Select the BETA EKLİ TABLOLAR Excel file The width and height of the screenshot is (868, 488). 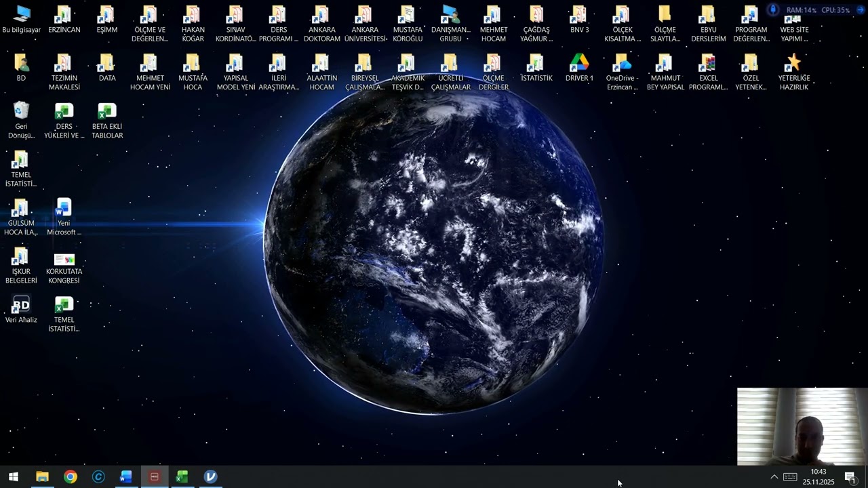pyautogui.click(x=107, y=121)
